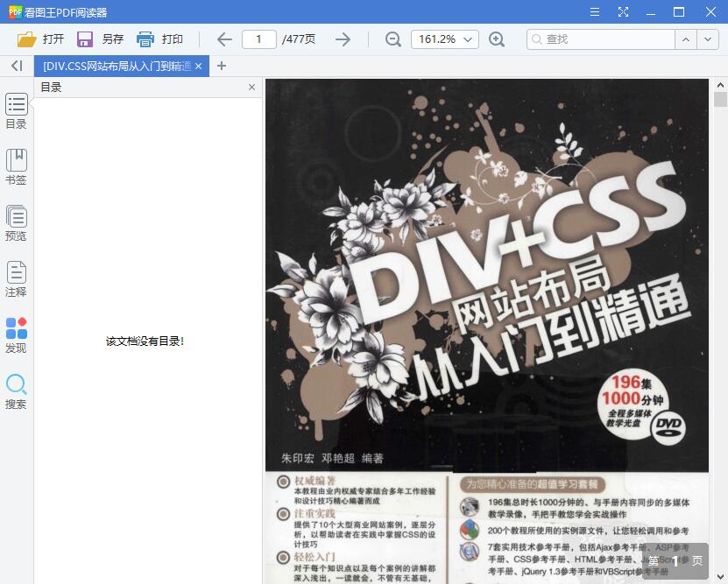The image size is (728, 584).
Task: Open the 注释 annotations panel
Action: point(16,278)
